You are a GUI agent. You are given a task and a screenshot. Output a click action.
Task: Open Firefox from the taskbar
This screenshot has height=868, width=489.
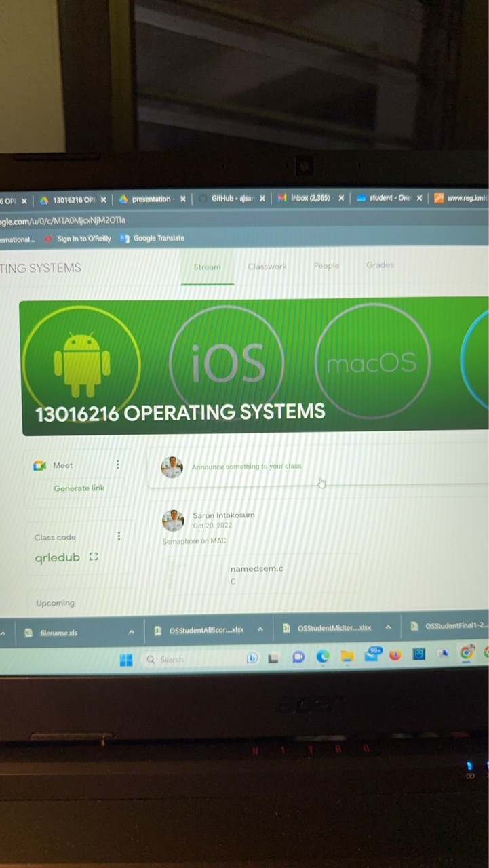[x=395, y=655]
